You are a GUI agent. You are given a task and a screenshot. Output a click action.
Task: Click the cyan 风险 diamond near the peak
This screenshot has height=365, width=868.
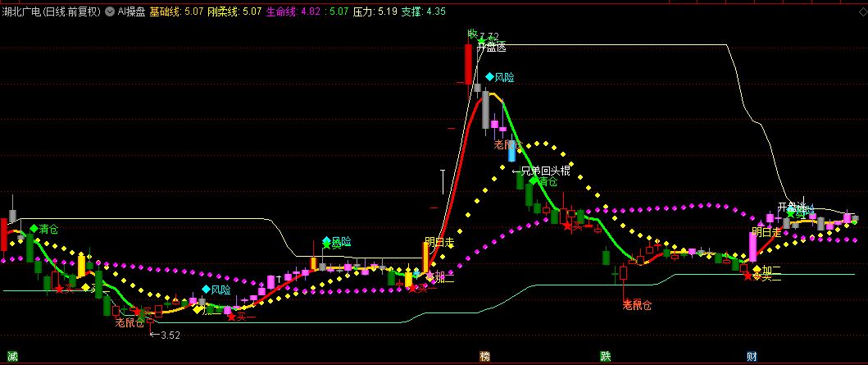[489, 76]
